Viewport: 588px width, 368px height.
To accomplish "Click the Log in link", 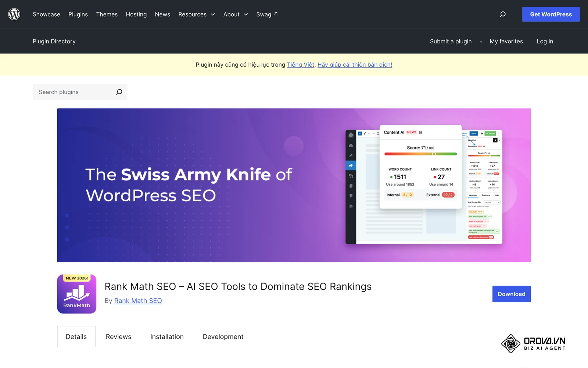I will click(x=545, y=41).
